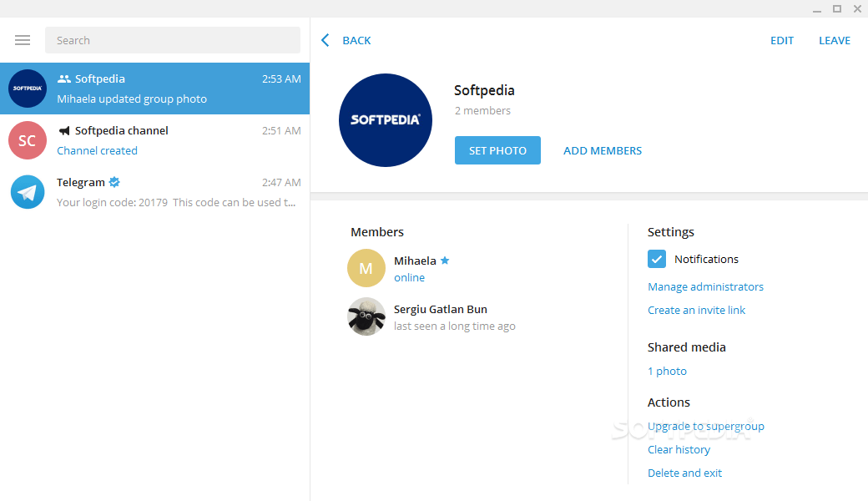Close the Telegram window
Viewport: 868px width, 501px height.
coord(857,9)
